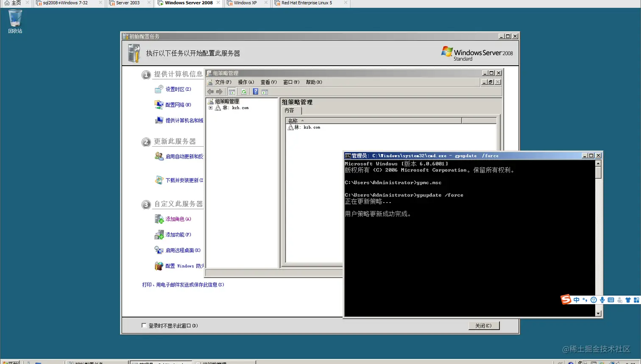Open the 操作(A) menu
Viewport: 641px width, 364px height.
coord(246,82)
